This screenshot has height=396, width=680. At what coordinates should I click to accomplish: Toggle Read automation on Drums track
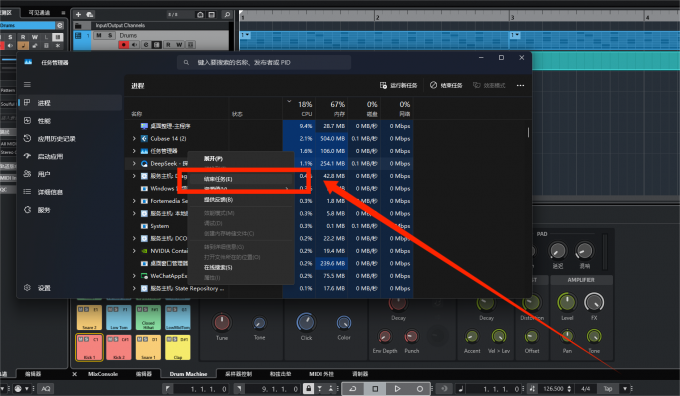pos(168,45)
